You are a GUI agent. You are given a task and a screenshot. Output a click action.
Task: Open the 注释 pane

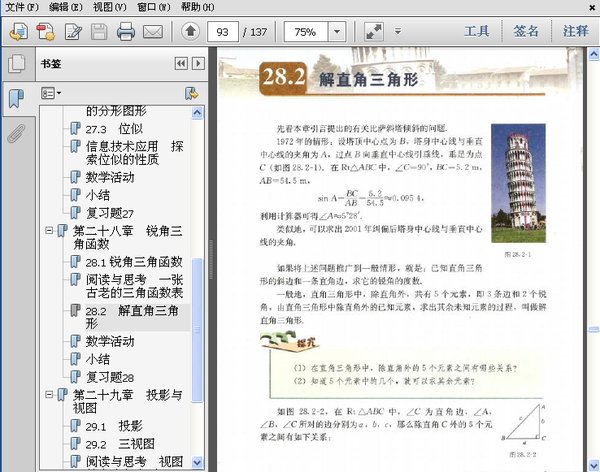[575, 31]
